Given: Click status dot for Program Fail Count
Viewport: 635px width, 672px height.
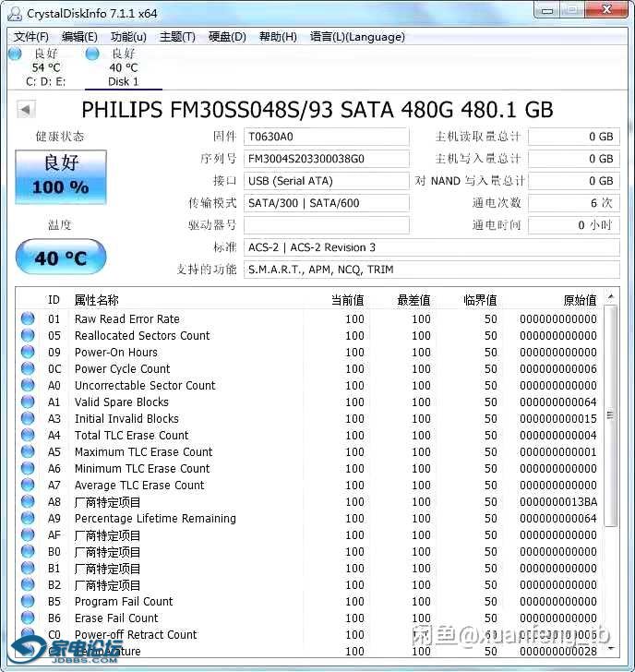Looking at the screenshot, I should pyautogui.click(x=28, y=601).
